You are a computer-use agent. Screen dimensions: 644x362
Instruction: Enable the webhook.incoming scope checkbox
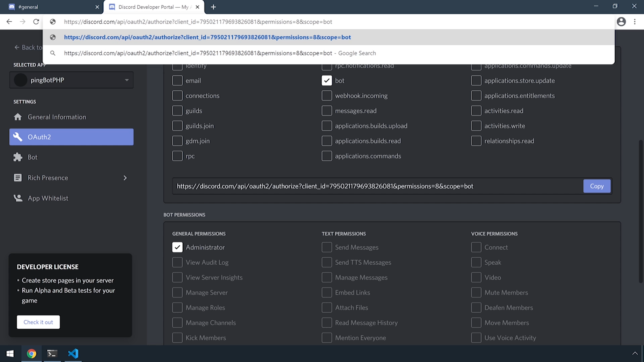pos(327,96)
